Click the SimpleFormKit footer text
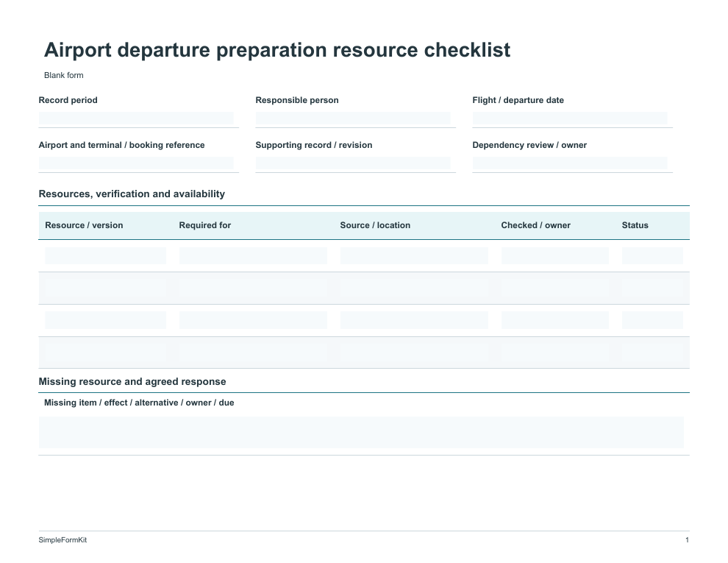 pyautogui.click(x=63, y=539)
